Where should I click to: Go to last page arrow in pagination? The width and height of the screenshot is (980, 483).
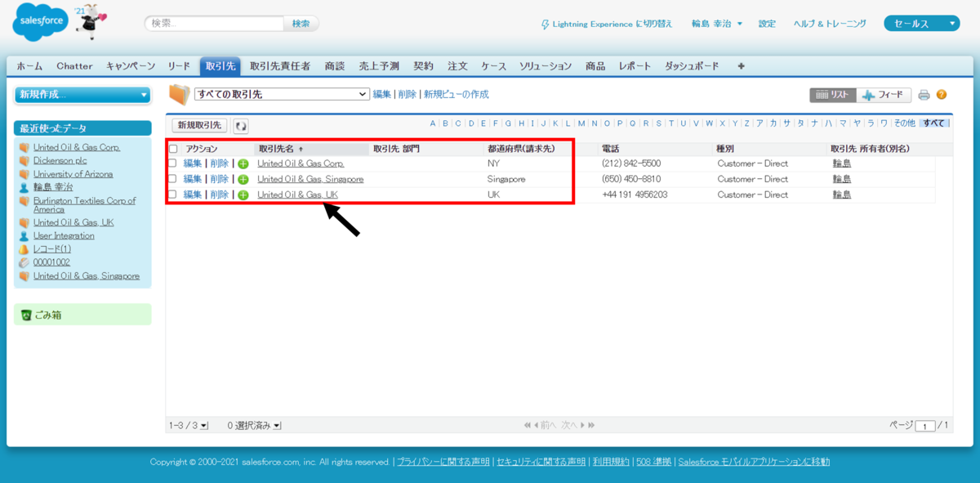[591, 425]
